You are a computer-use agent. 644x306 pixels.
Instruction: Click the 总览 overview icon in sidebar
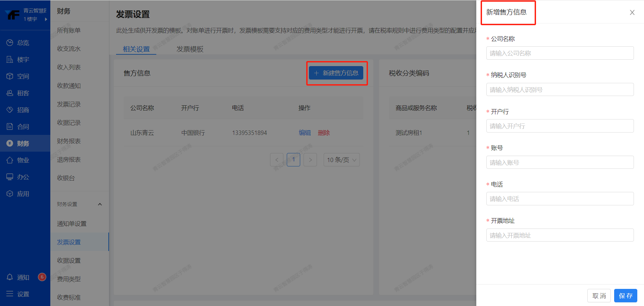(x=10, y=43)
